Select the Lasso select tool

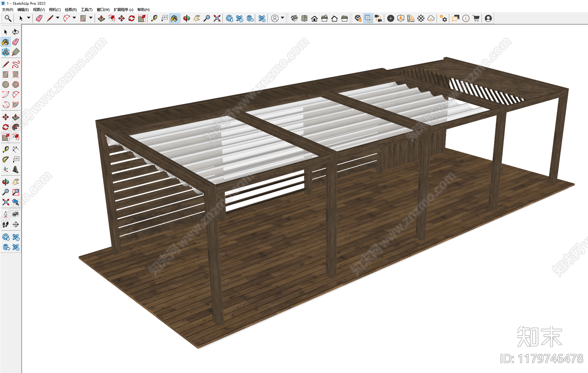pyautogui.click(x=15, y=32)
